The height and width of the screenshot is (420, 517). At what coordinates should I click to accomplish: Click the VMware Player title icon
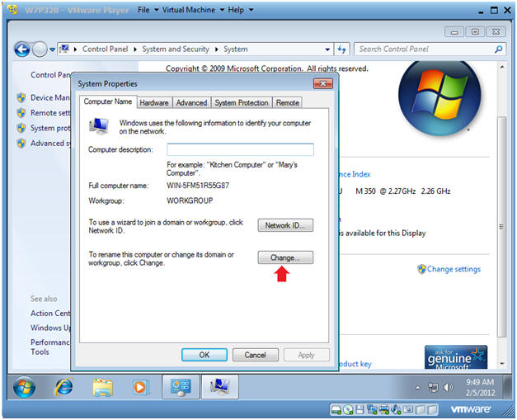(x=13, y=10)
